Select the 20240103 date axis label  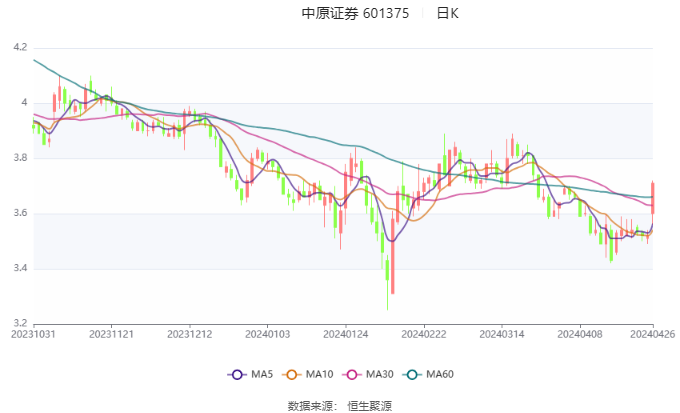(268, 334)
